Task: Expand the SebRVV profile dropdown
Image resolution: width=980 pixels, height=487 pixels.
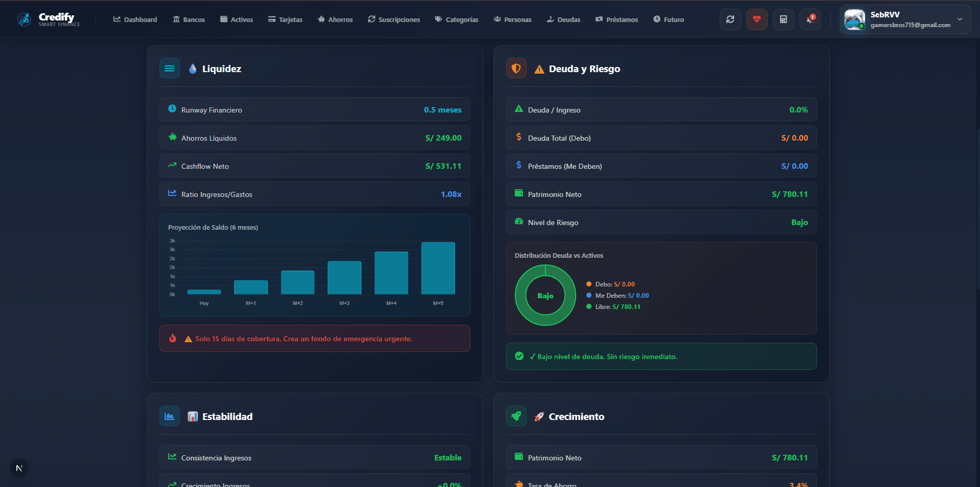Action: pyautogui.click(x=905, y=19)
